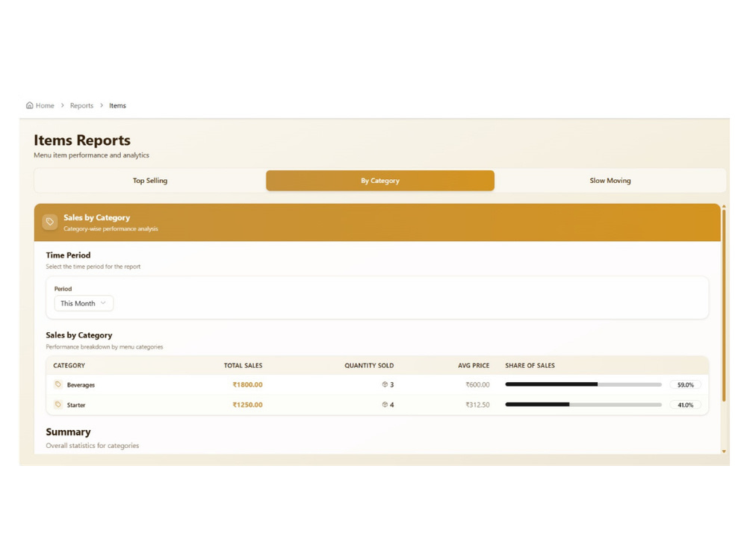747x560 pixels.
Task: Click the CATEGORY column header
Action: click(69, 365)
